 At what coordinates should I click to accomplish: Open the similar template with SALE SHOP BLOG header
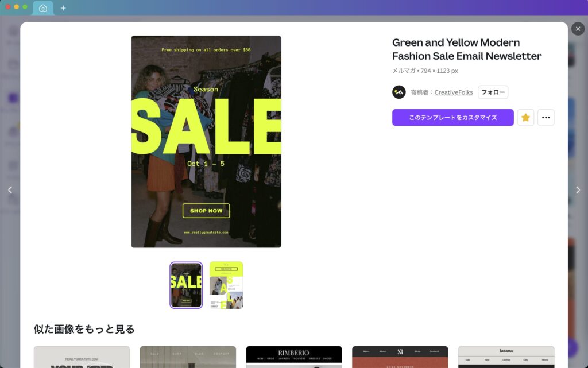point(188,357)
